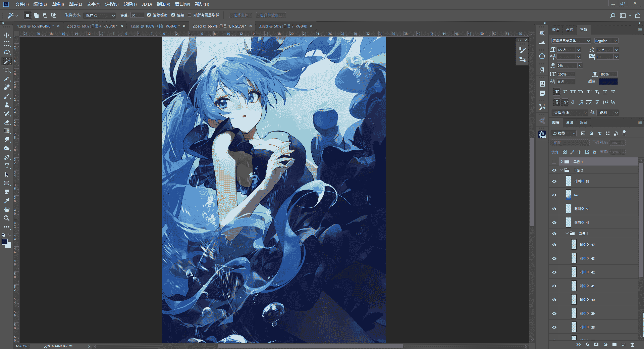The image size is (644, 349).
Task: Click the text color swatch in character panel
Action: [x=608, y=82]
